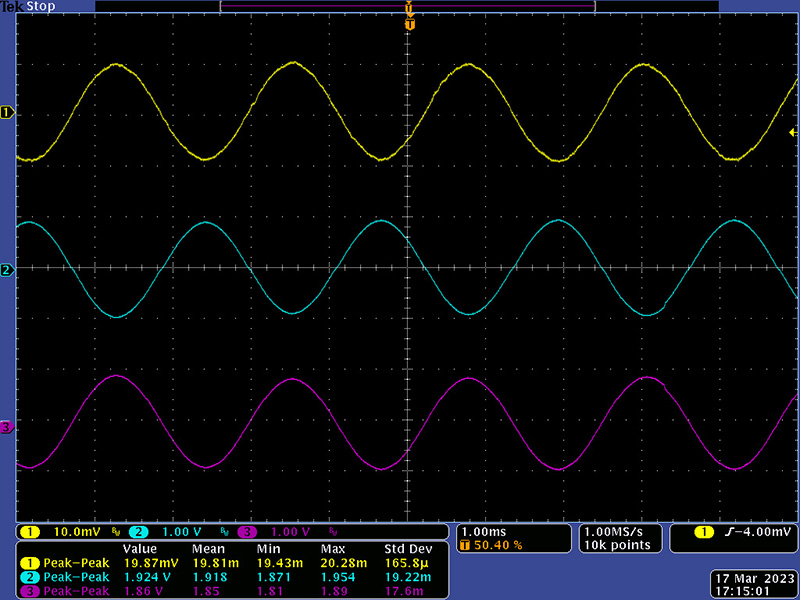The image size is (800, 600).
Task: Click the waveform record view bar at top
Action: pos(408,6)
